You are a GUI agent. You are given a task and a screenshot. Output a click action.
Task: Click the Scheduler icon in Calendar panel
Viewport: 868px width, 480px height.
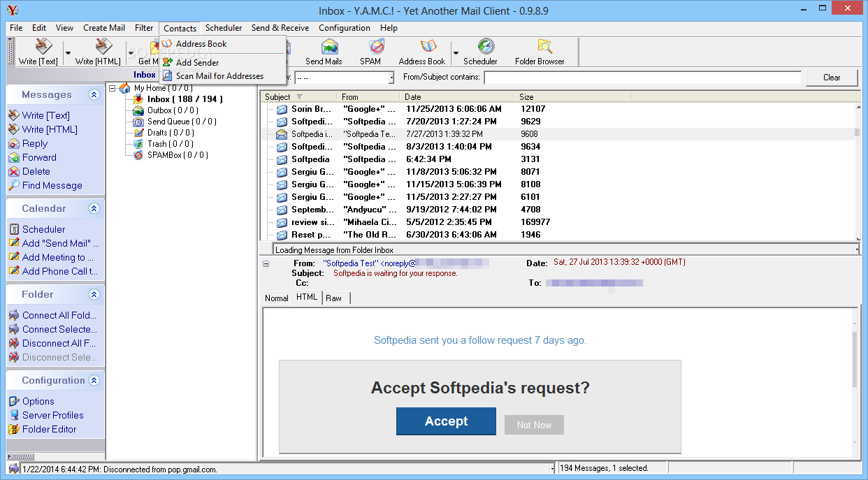point(14,229)
